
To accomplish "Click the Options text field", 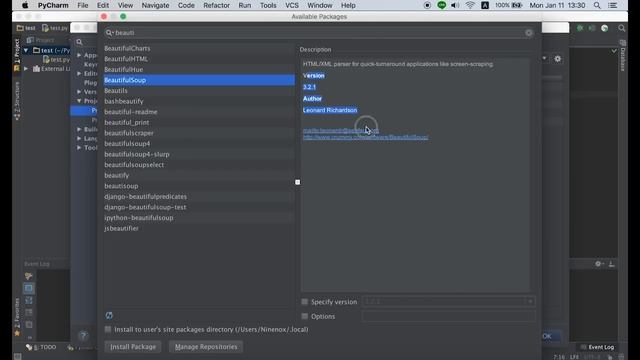I will click(x=448, y=316).
